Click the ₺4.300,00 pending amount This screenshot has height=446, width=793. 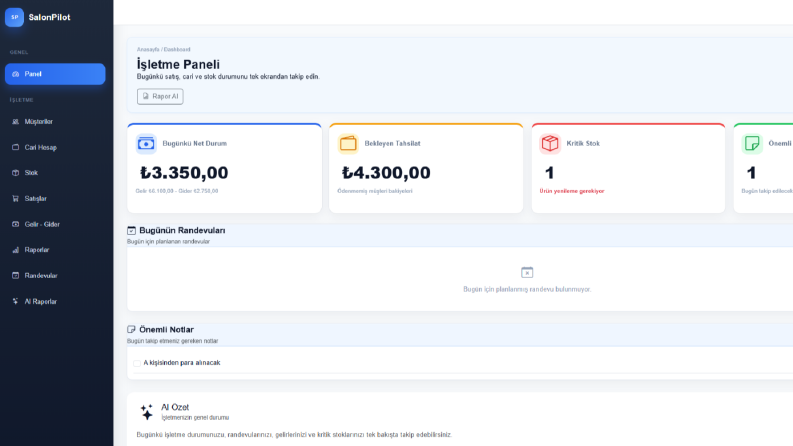tap(386, 173)
